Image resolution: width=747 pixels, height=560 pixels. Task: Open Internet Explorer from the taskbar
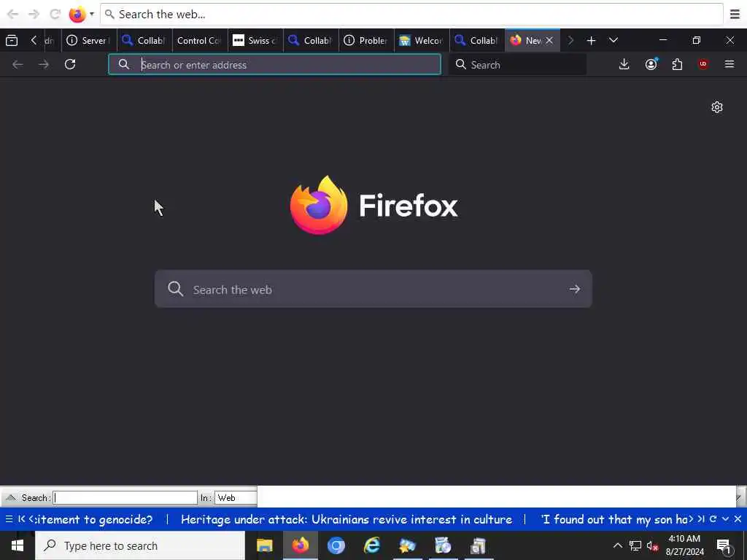click(x=371, y=545)
